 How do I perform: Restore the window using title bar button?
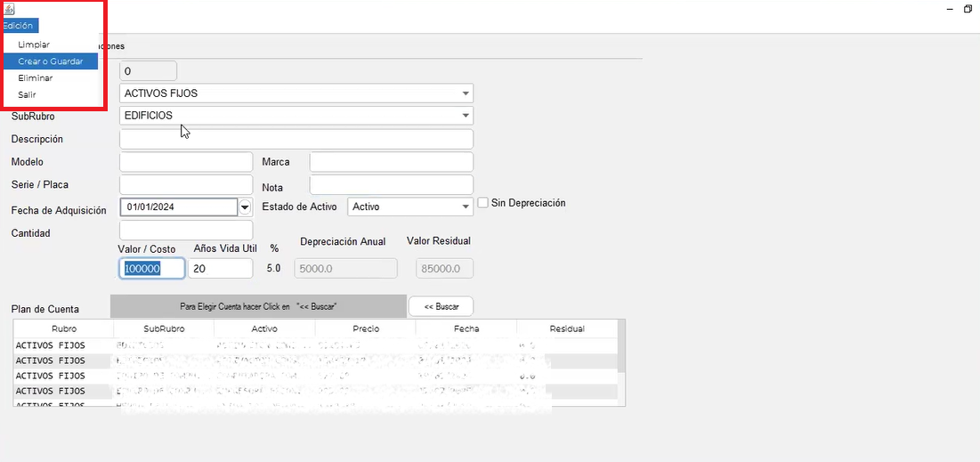968,9
